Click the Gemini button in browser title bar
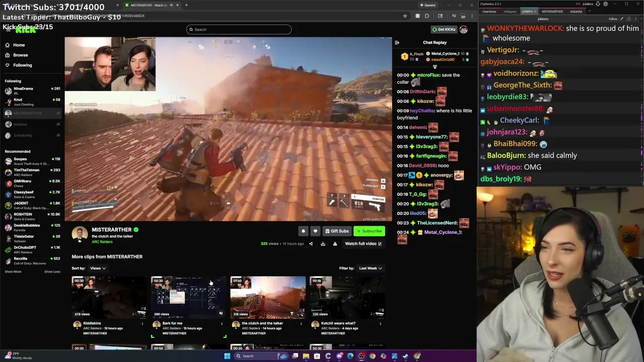The height and width of the screenshot is (362, 644). (x=427, y=5)
